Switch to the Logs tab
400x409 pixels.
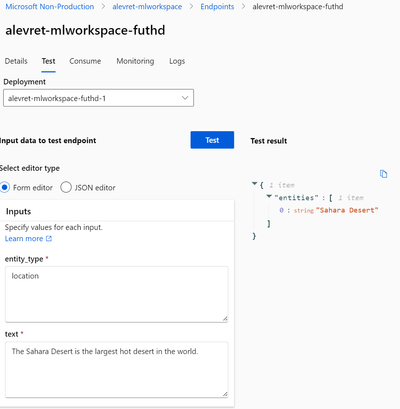tap(177, 61)
